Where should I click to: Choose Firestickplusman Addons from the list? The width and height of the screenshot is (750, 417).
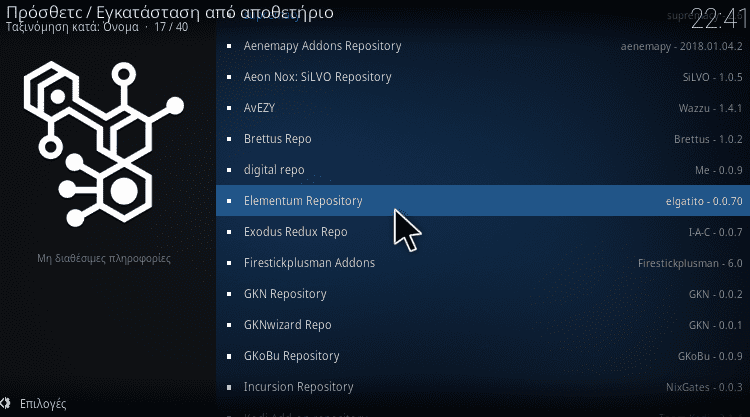(309, 263)
